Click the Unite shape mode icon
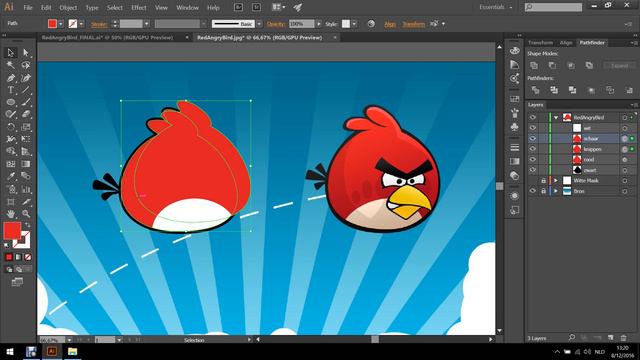 534,65
